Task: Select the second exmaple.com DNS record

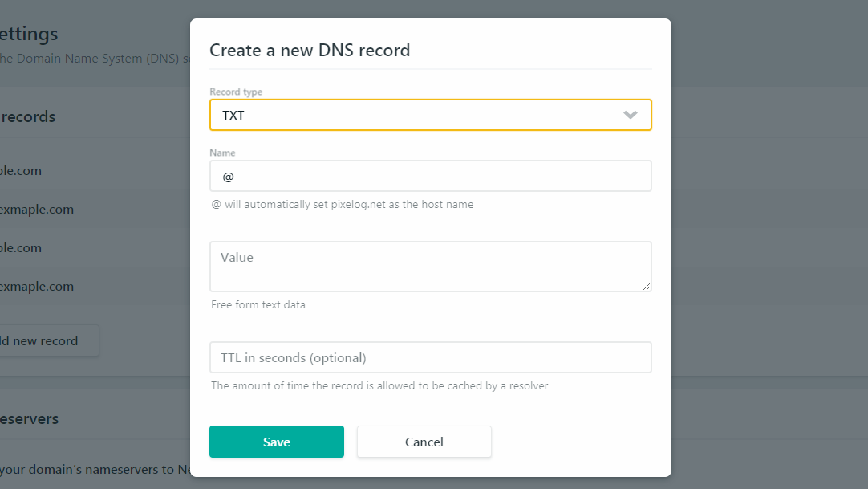Action: point(37,286)
